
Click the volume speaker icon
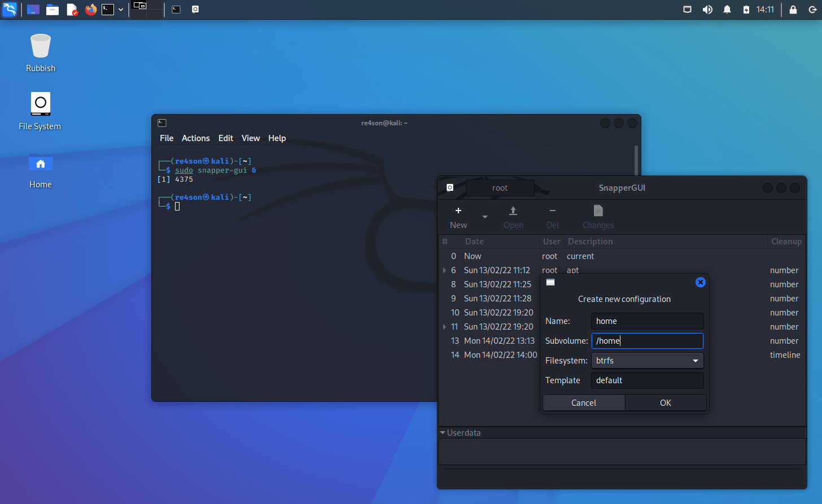(707, 10)
